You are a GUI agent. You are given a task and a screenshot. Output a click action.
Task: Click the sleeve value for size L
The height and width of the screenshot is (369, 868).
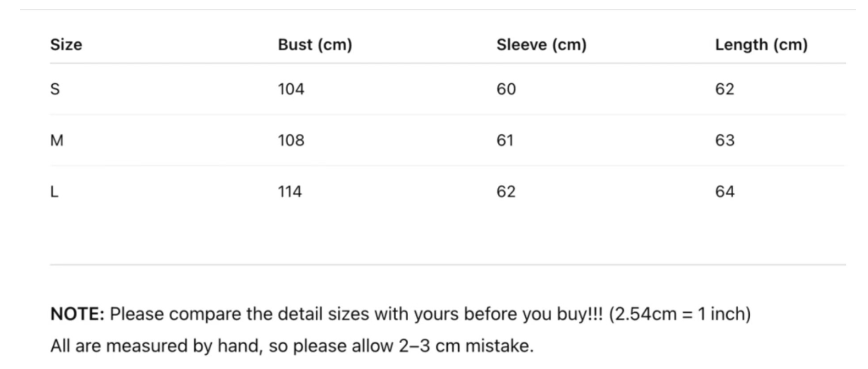pyautogui.click(x=506, y=192)
